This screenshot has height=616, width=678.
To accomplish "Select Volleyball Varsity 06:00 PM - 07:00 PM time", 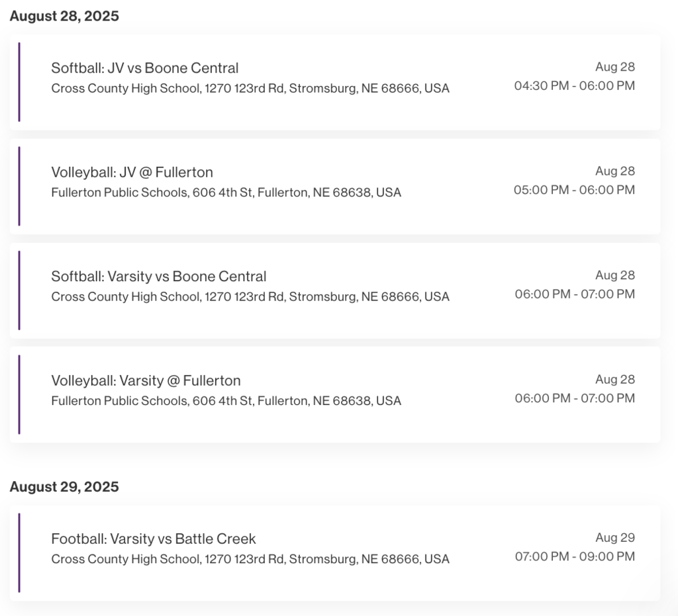I will tap(575, 398).
